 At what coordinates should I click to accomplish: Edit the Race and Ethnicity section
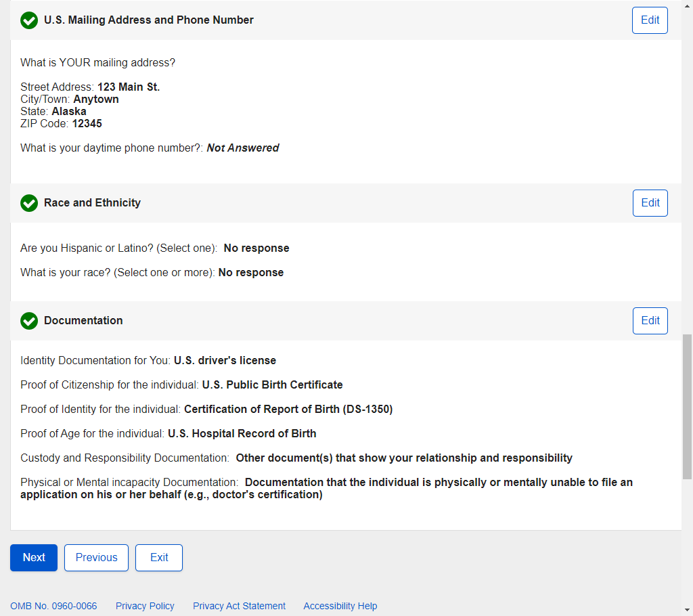[650, 203]
